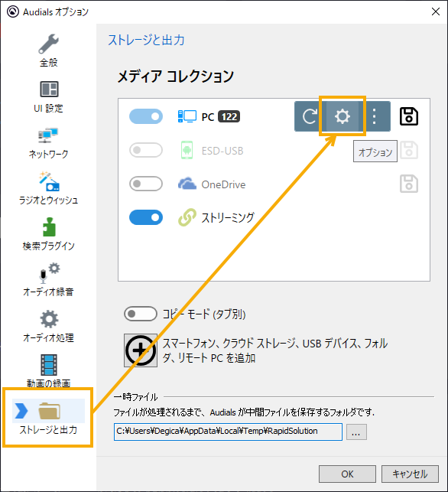Open the オーディオ処理 section
448x492 pixels.
pos(49,326)
